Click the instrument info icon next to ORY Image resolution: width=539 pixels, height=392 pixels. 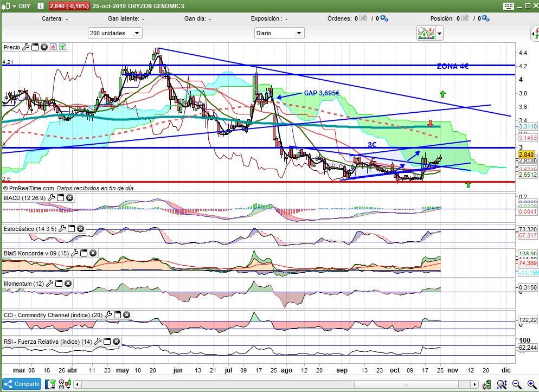(x=41, y=6)
